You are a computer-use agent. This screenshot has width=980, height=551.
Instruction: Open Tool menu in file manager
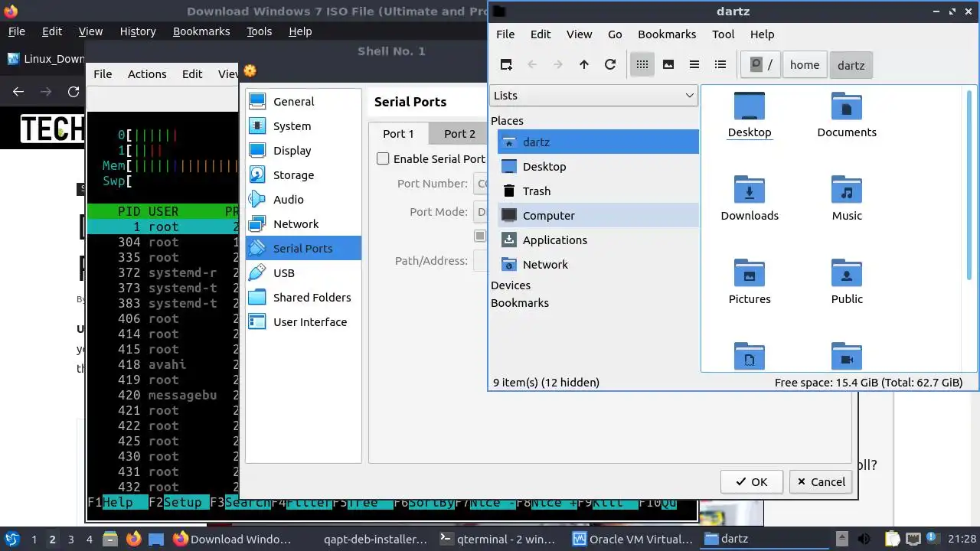coord(723,34)
